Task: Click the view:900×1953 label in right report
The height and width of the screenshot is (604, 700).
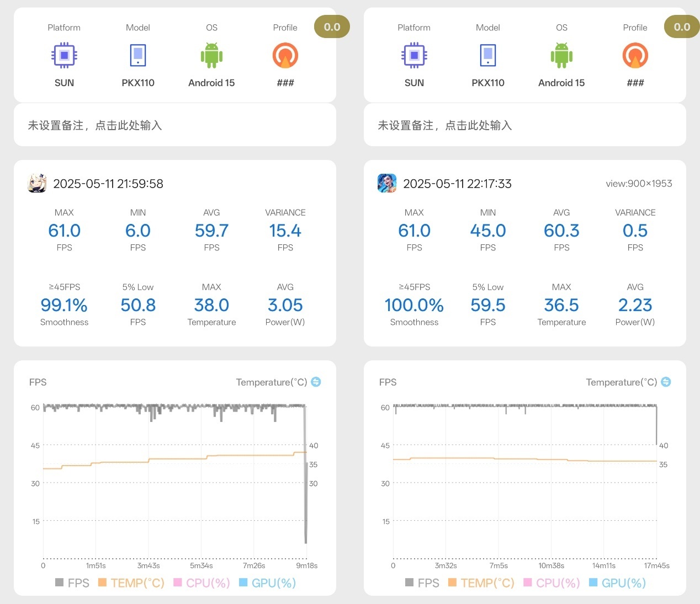Action: [639, 184]
